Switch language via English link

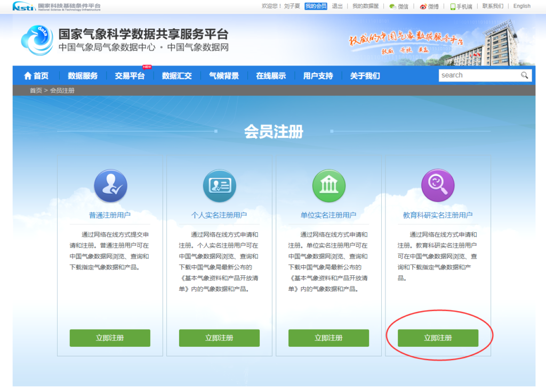[521, 6]
